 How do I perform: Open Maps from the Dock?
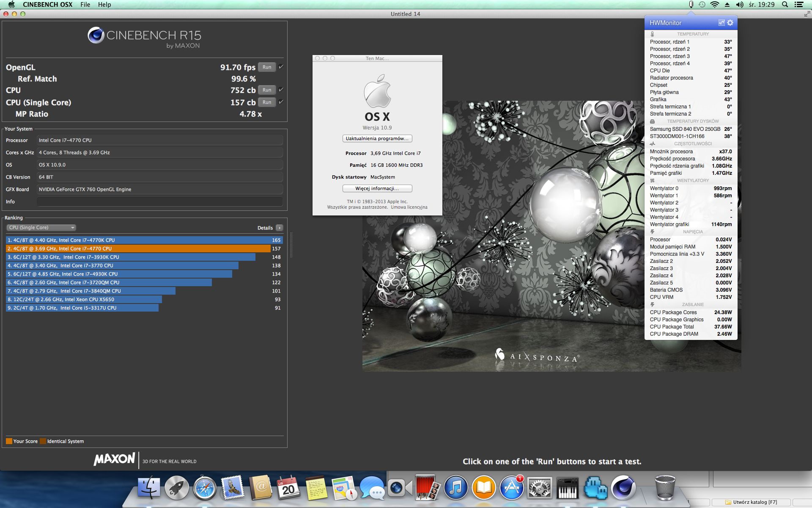point(344,488)
